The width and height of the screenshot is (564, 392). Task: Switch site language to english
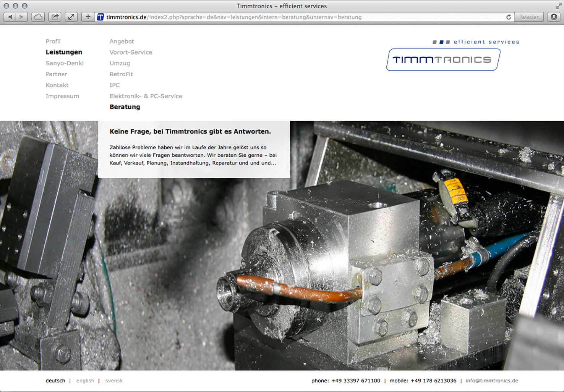click(85, 381)
